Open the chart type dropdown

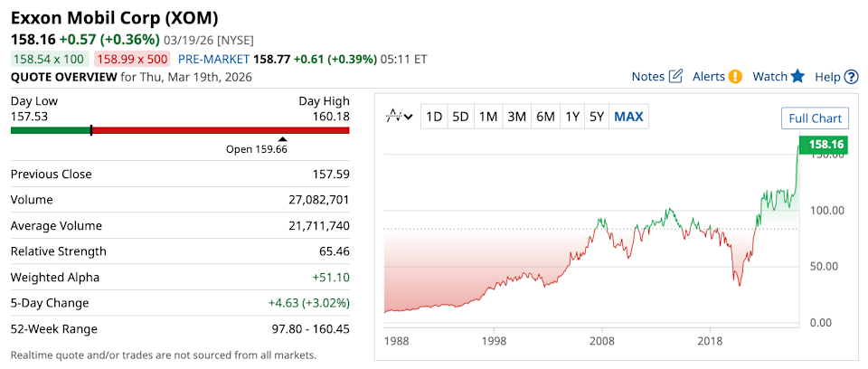point(399,116)
